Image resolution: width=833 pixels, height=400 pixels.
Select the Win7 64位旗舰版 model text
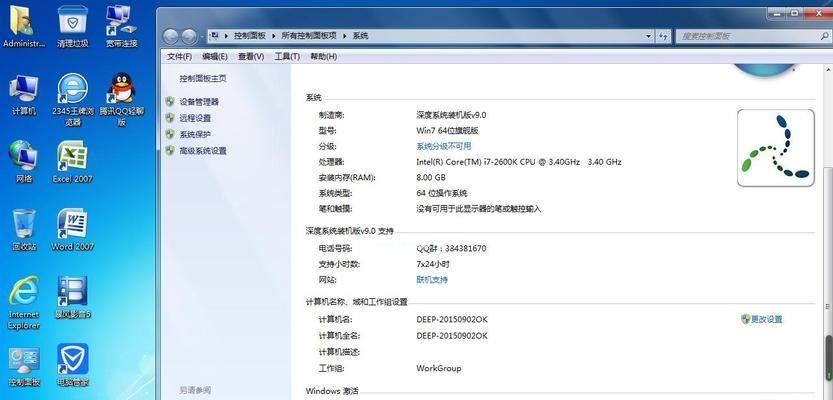click(447, 130)
